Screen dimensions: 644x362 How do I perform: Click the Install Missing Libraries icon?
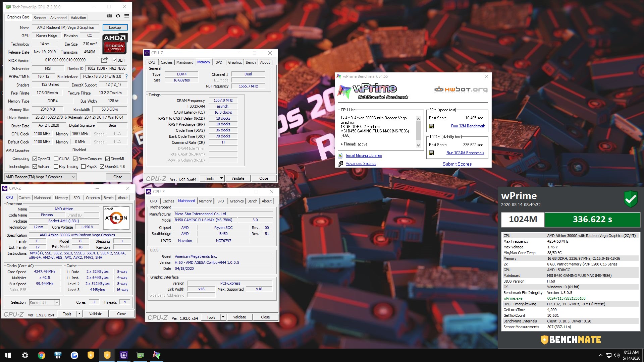[340, 156]
